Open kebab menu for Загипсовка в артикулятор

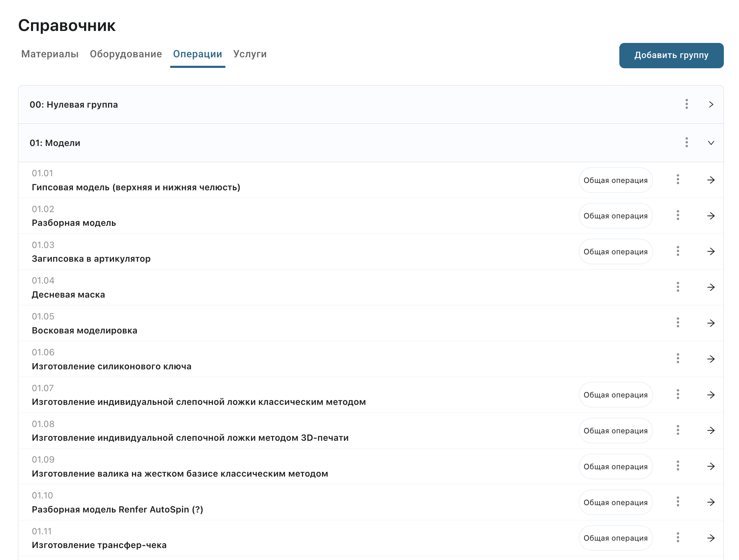(678, 251)
